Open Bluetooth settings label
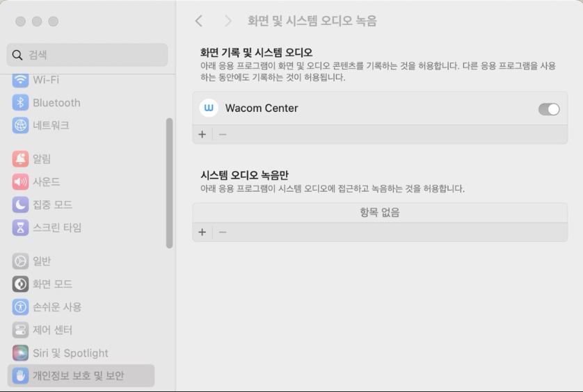 click(x=56, y=103)
